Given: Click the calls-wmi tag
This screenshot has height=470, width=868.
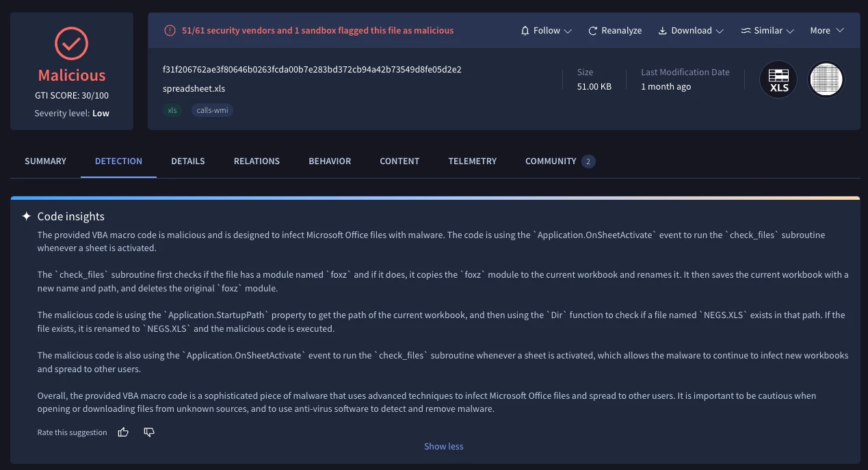Looking at the screenshot, I should pyautogui.click(x=212, y=110).
